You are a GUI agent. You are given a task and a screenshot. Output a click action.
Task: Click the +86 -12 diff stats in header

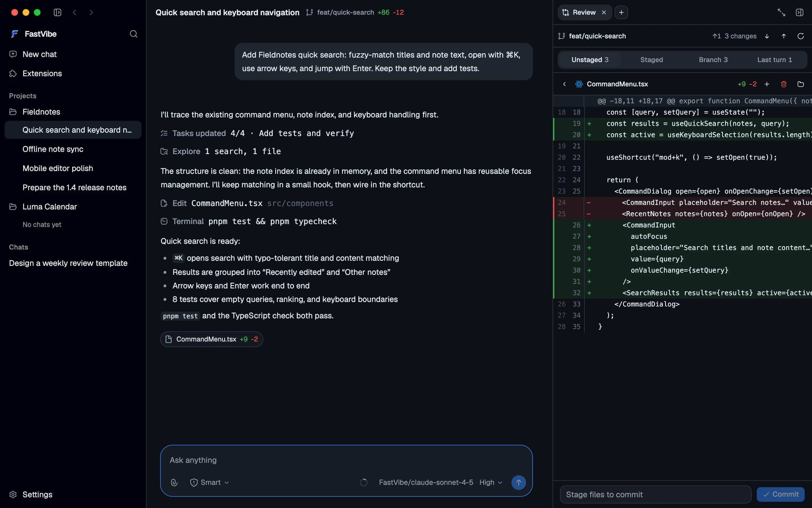click(x=390, y=12)
